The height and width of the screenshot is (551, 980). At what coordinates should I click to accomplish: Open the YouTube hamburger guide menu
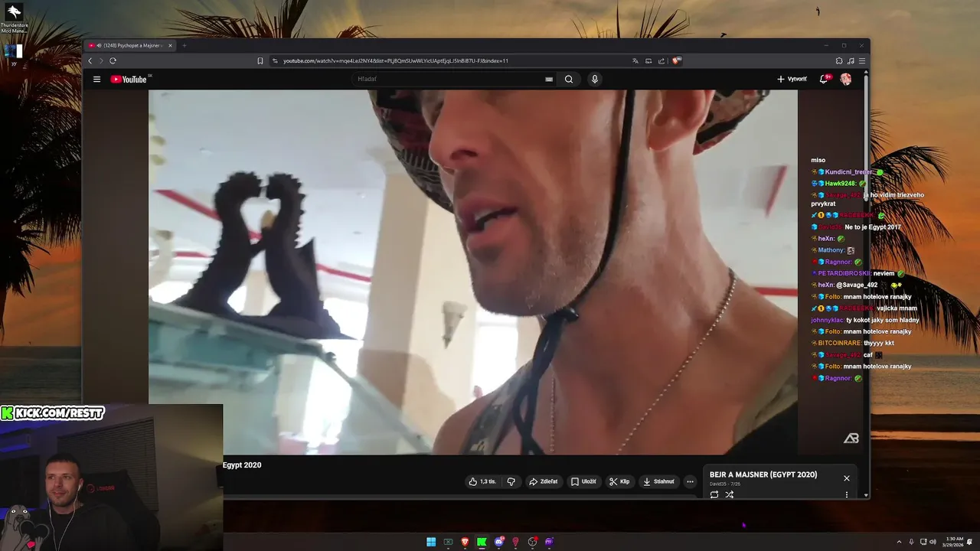coord(96,79)
